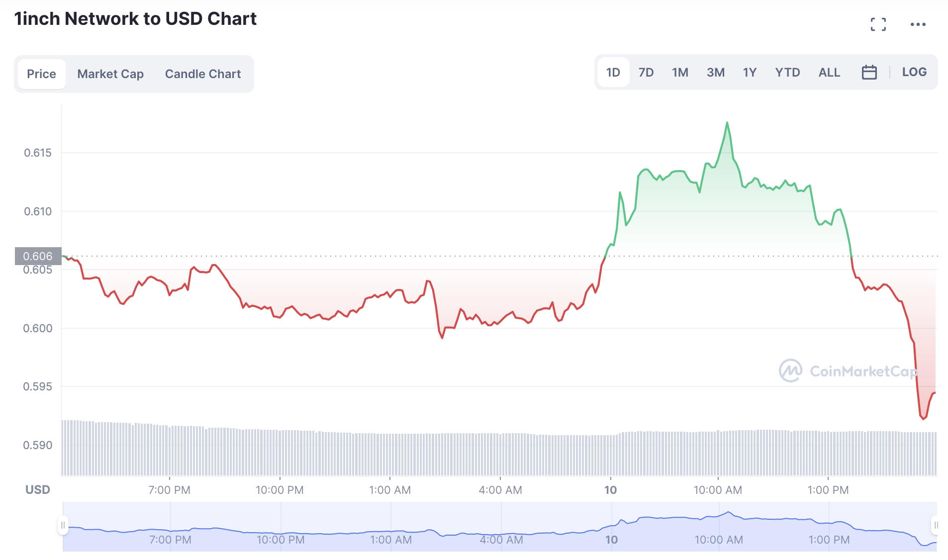Select the ALL time range
Image resolution: width=948 pixels, height=560 pixels.
829,73
